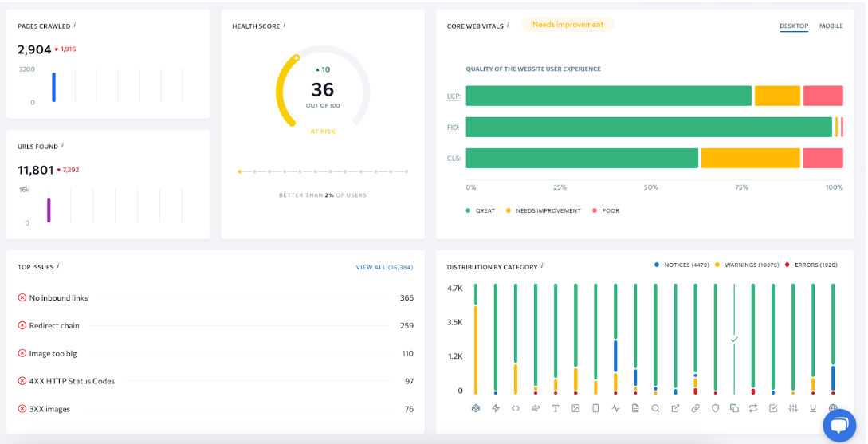
Task: Click the health score gauge showing 36
Action: (323, 86)
